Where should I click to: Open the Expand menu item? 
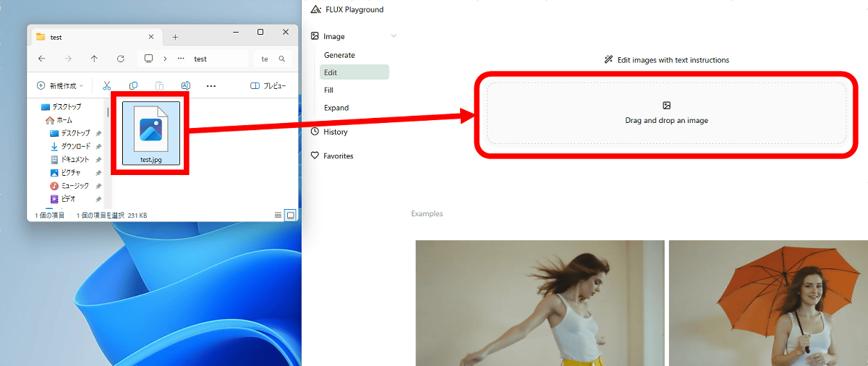336,108
